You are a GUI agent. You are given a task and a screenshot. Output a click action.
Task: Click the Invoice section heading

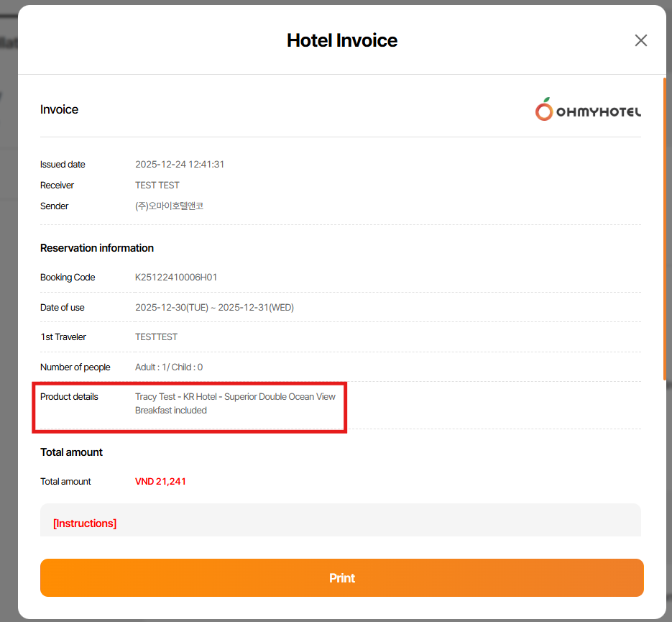click(59, 110)
